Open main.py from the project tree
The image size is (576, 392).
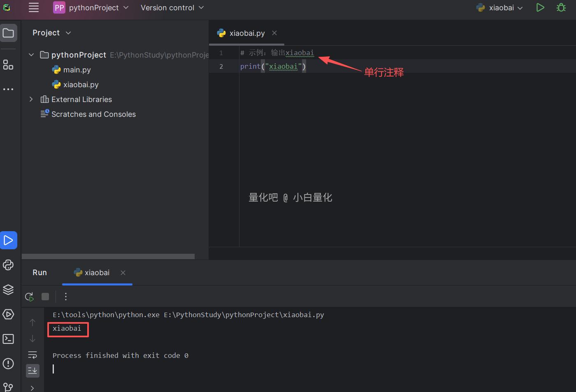click(x=77, y=70)
